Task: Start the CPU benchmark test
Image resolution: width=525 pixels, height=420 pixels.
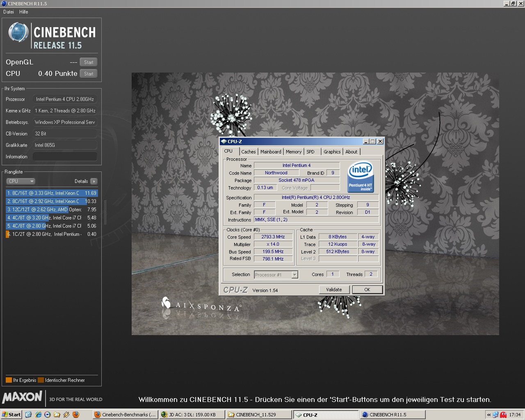Action: [89, 74]
